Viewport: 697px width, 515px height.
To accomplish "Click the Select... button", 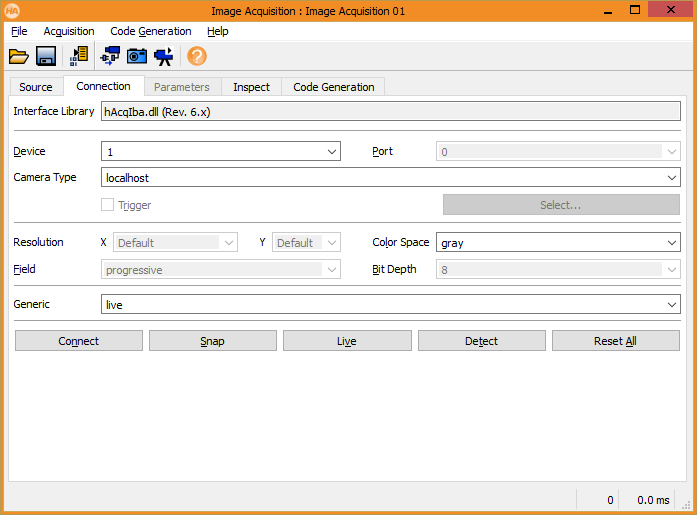I will (561, 205).
